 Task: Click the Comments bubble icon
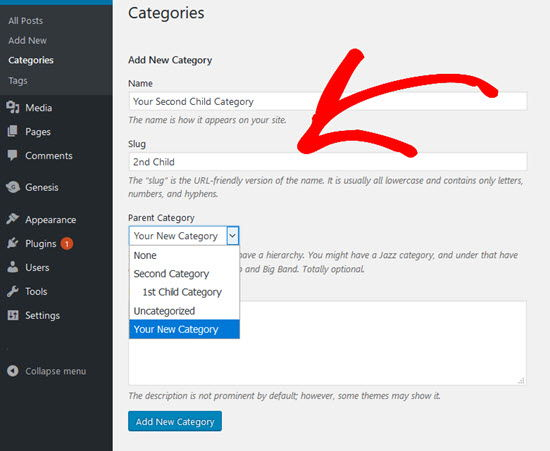click(13, 155)
